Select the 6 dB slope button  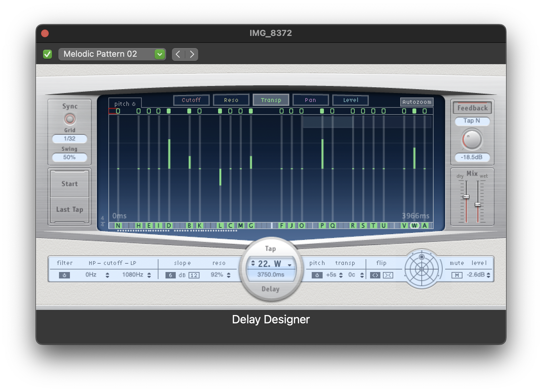[170, 275]
